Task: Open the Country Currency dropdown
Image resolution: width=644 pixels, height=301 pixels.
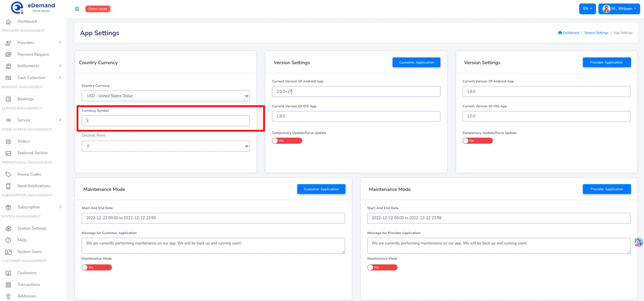Action: pyautogui.click(x=165, y=96)
